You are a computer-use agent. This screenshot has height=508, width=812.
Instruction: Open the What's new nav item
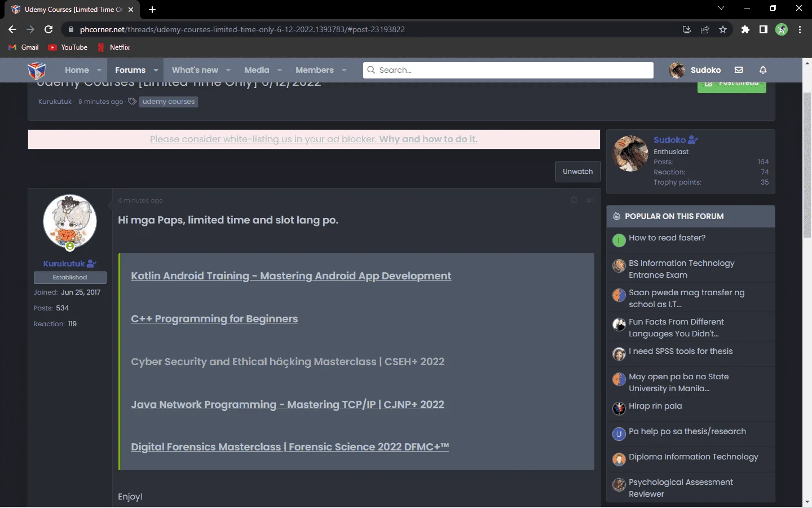click(x=195, y=70)
